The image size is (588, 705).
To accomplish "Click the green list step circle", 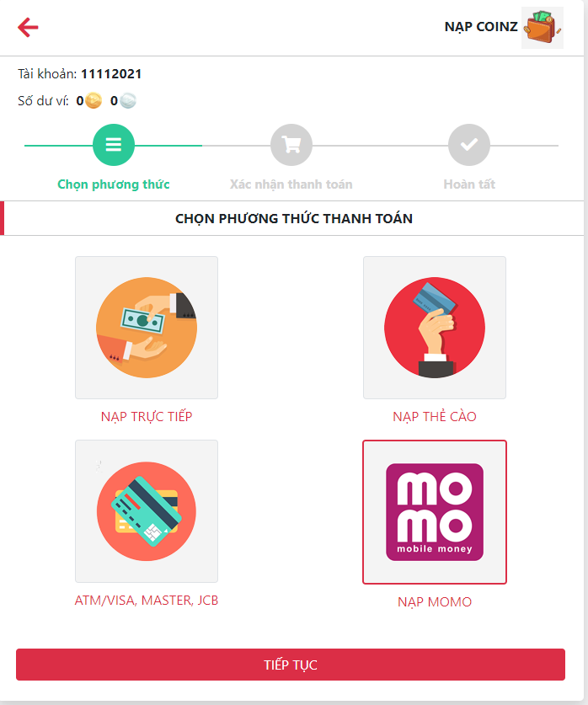I will coord(113,145).
